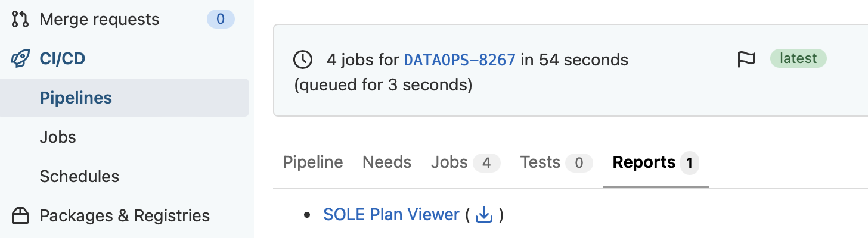Click the clock duration icon
The width and height of the screenshot is (868, 238).
[303, 59]
